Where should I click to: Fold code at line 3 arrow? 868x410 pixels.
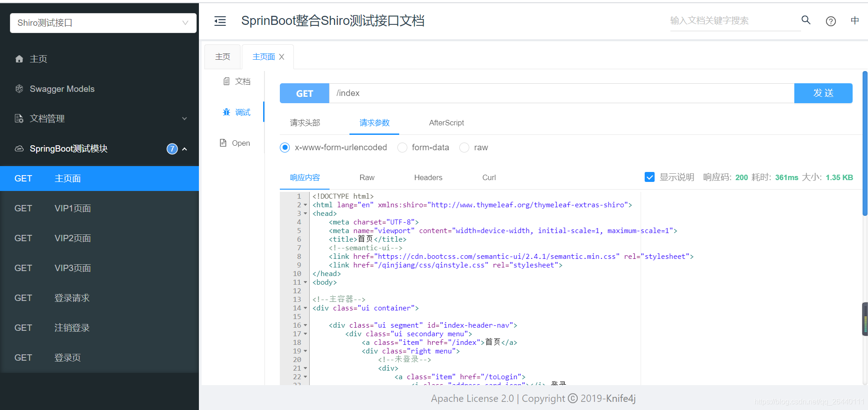(x=306, y=214)
